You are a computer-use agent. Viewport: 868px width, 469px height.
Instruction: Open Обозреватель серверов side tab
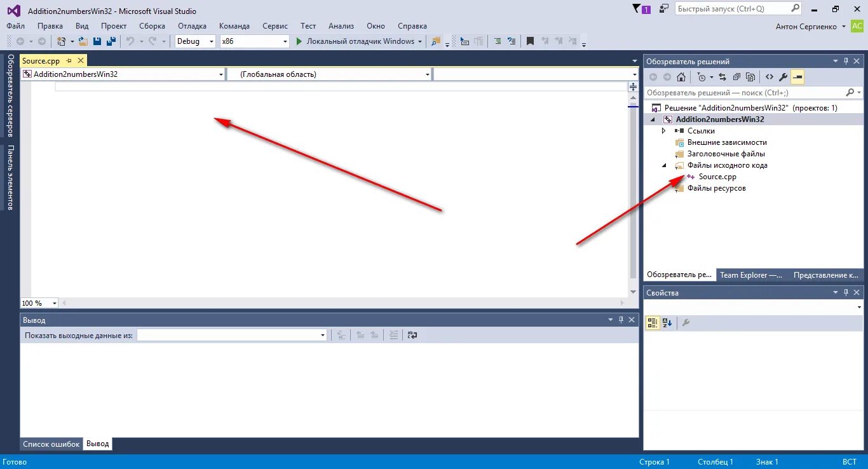10,95
